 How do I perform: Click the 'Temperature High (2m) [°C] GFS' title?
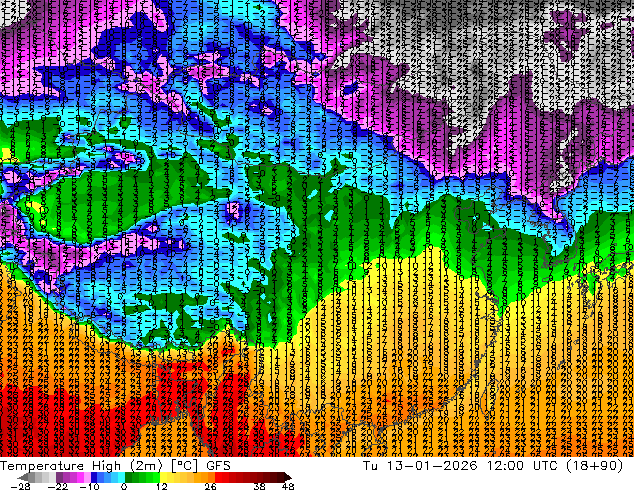115,466
